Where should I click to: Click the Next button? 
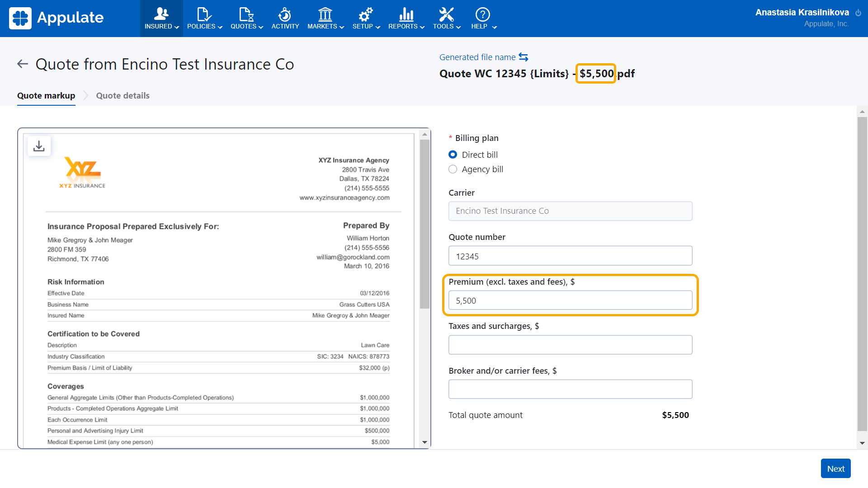(x=835, y=469)
